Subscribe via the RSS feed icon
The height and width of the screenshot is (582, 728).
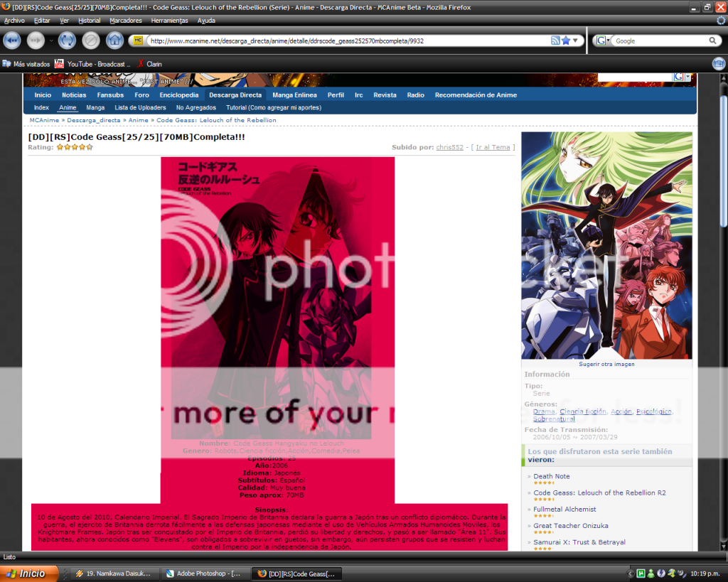(555, 41)
